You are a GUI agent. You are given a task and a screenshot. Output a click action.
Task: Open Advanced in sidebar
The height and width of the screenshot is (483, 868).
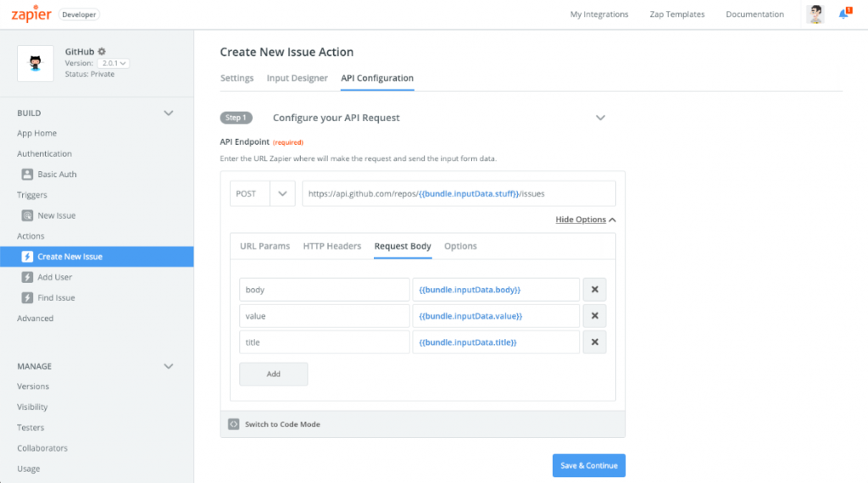tap(35, 318)
